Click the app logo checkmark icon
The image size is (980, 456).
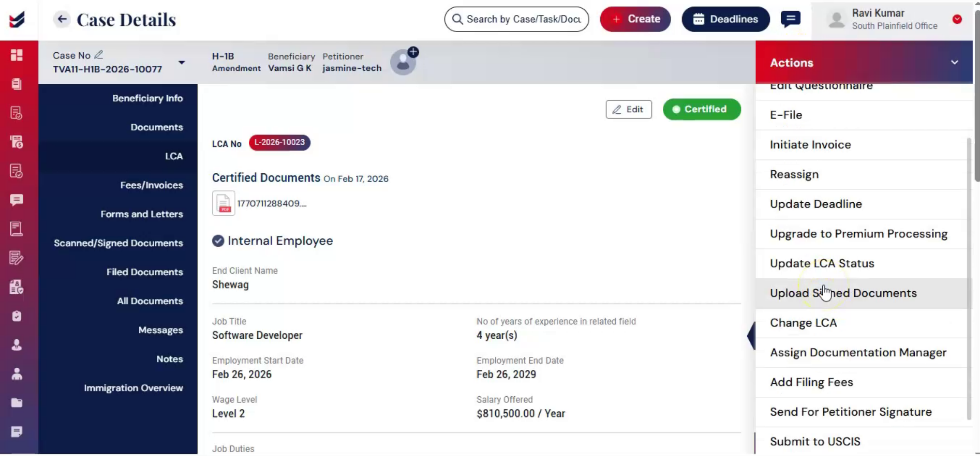pos(17,19)
